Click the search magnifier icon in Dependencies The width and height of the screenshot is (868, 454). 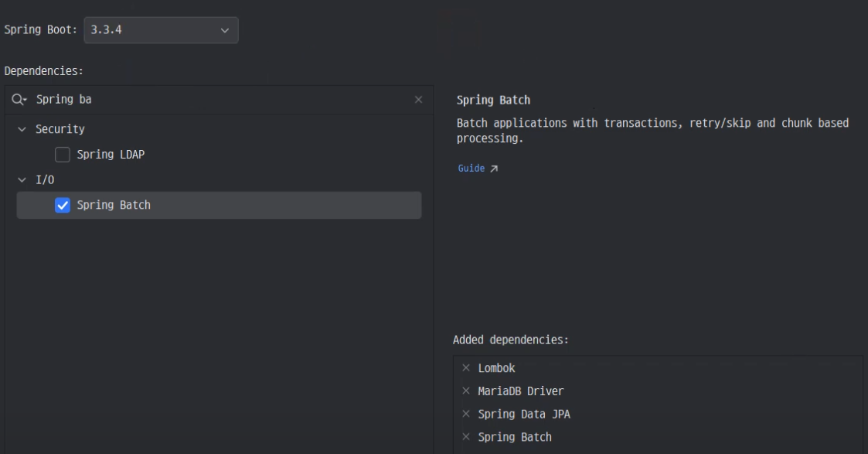pos(19,100)
